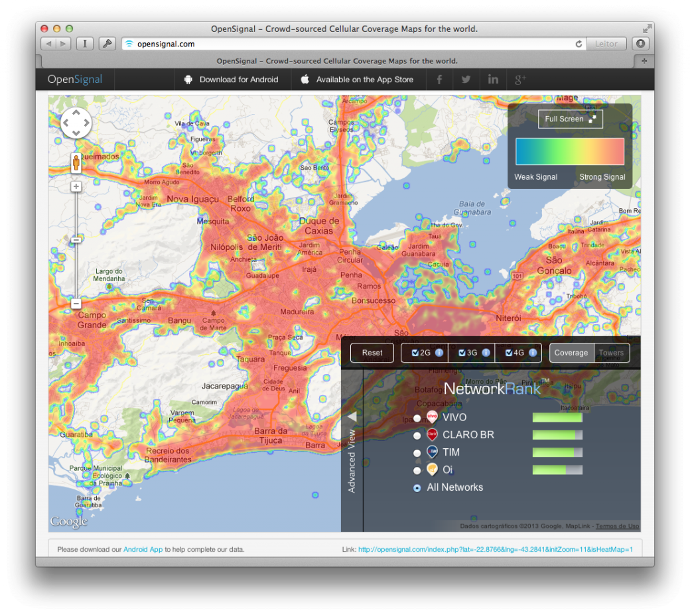
Task: Select the LinkedIn icon
Action: 493,79
